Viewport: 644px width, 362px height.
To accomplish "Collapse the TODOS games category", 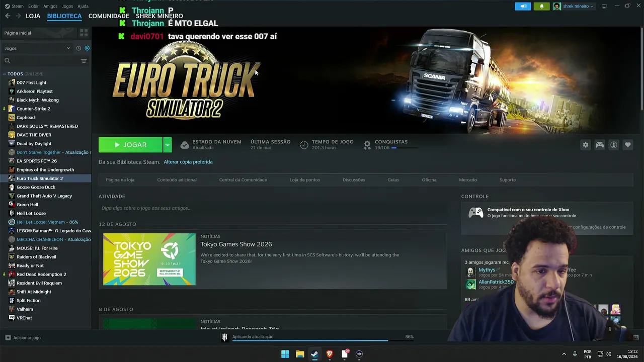I will coord(5,74).
